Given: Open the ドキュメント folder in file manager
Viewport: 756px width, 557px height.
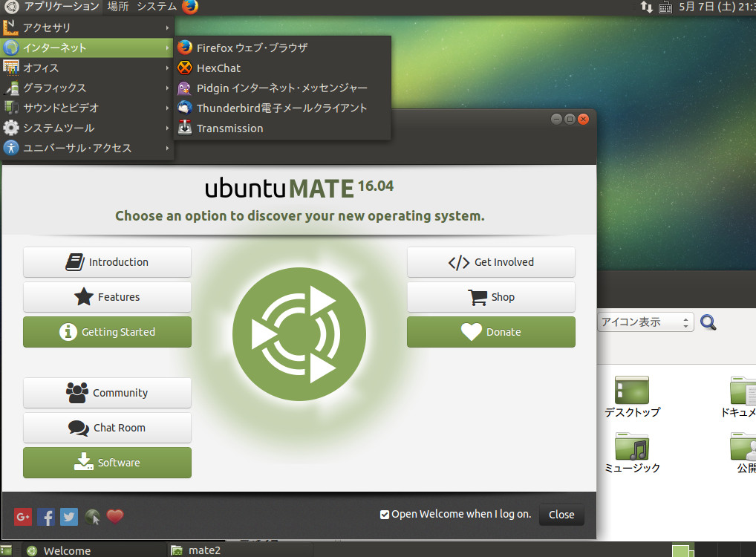Looking at the screenshot, I should 741,397.
